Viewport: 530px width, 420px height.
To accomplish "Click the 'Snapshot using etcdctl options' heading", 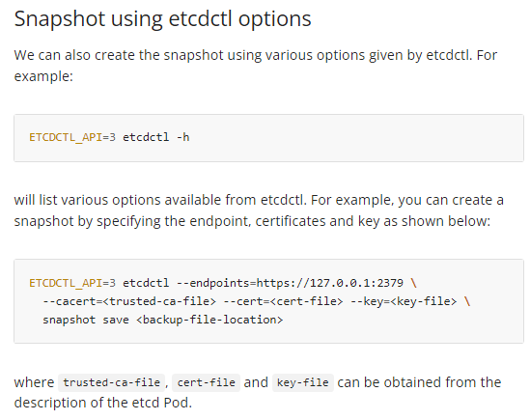I will click(162, 19).
